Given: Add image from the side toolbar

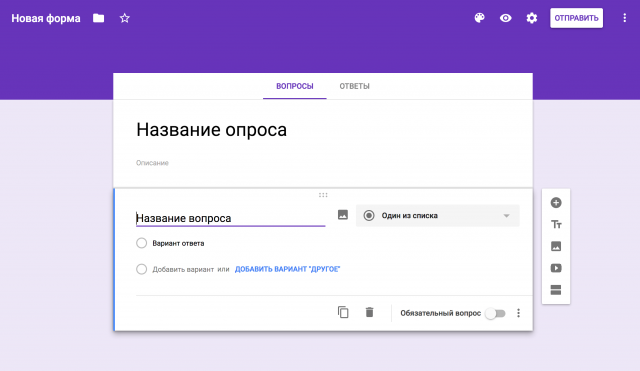Looking at the screenshot, I should 556,246.
